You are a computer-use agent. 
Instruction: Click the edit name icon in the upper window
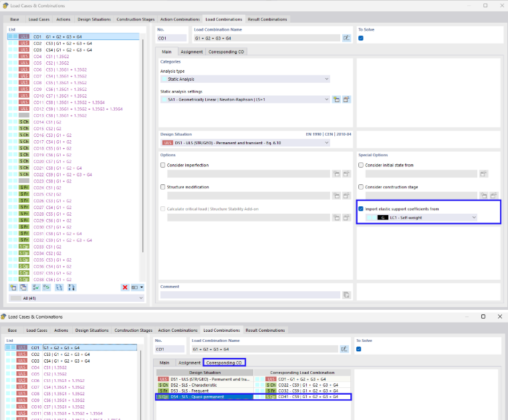[x=346, y=38]
